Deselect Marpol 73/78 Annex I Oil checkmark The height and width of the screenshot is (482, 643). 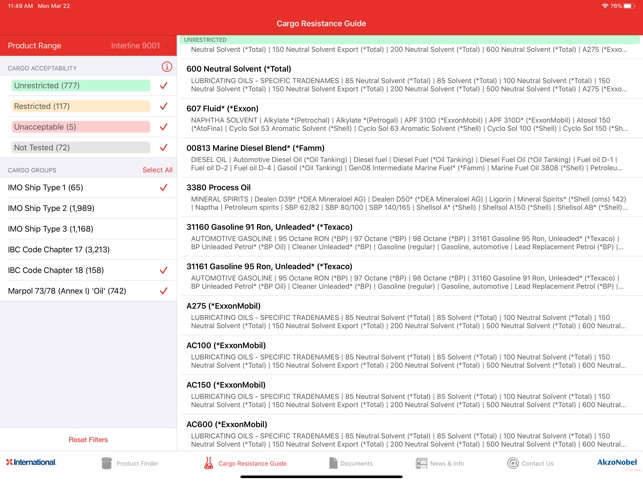point(164,290)
